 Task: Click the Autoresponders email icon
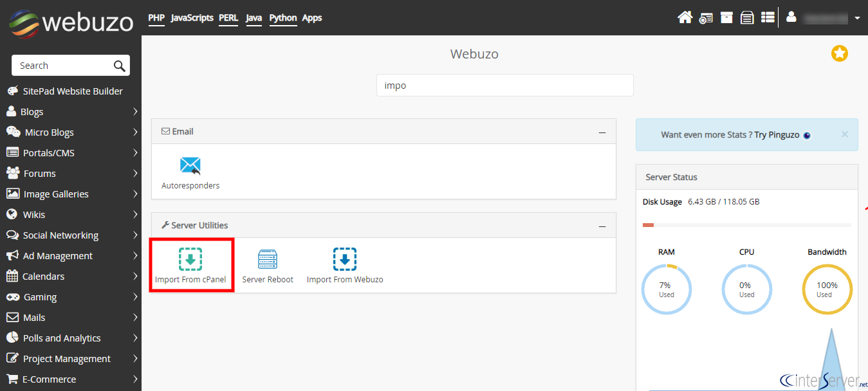(190, 165)
